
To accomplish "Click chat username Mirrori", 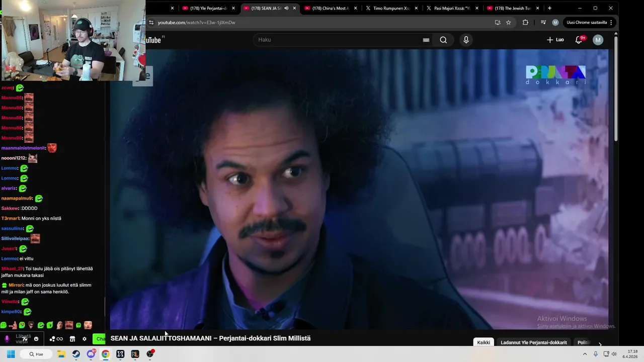I will click(x=16, y=285).
